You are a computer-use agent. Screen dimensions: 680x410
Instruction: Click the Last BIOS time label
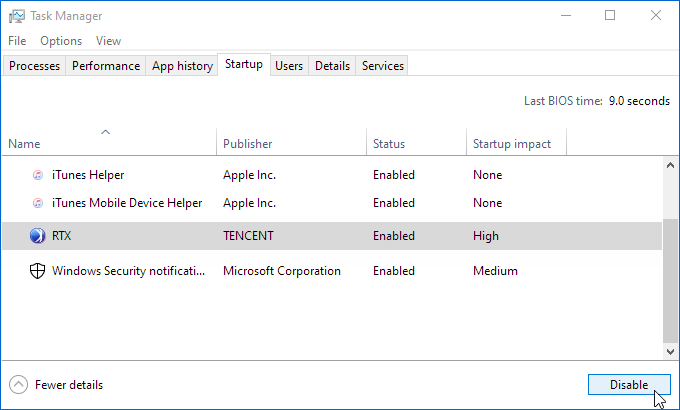pos(563,101)
